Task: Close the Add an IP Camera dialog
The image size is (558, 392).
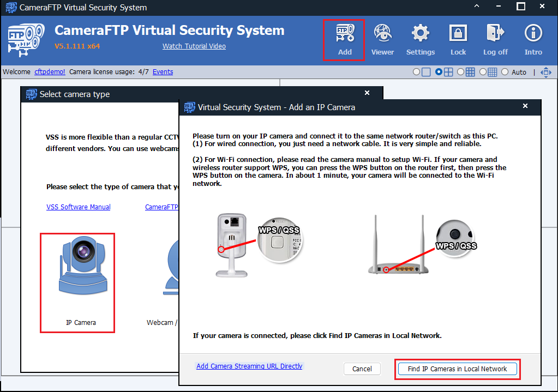Action: (525, 106)
